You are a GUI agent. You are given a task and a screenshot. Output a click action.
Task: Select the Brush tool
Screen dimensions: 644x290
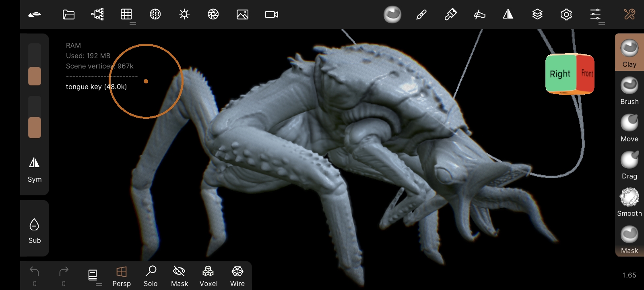point(630,90)
